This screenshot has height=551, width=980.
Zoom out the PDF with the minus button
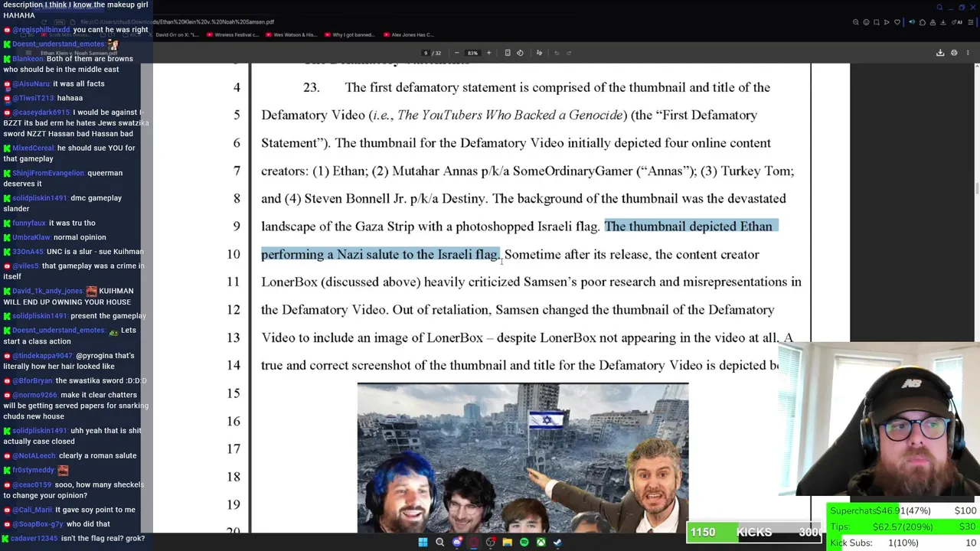coord(457,53)
